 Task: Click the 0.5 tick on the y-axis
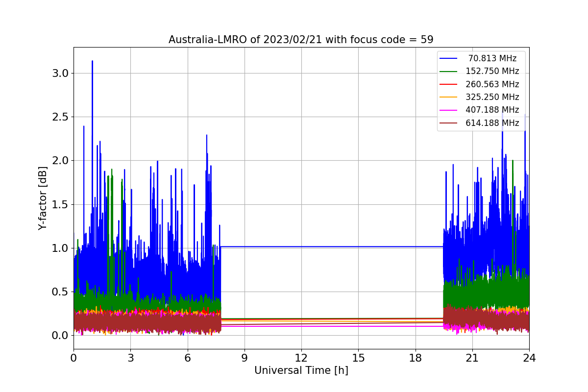pos(61,292)
